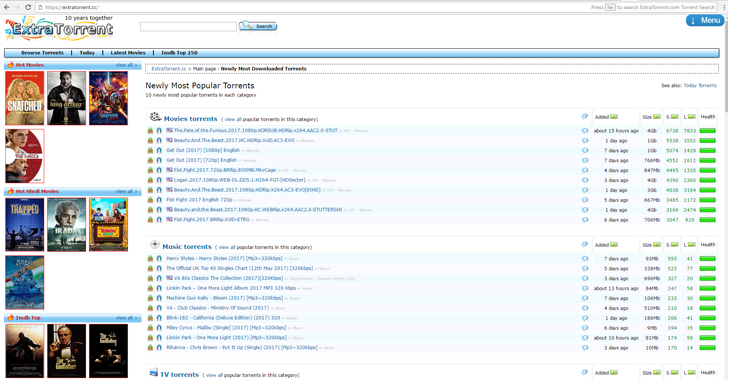733x388 pixels.
Task: Open the Snatched movie poster
Action: (25, 98)
